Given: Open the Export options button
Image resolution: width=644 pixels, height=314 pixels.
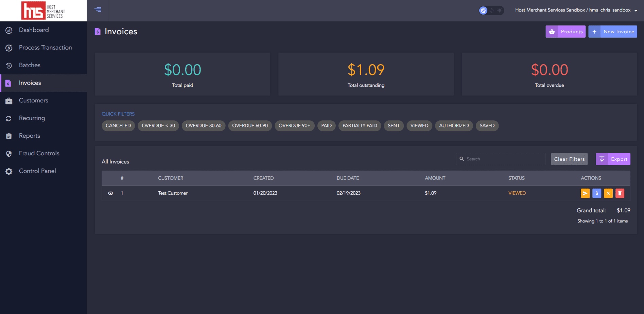Looking at the screenshot, I should (613, 159).
